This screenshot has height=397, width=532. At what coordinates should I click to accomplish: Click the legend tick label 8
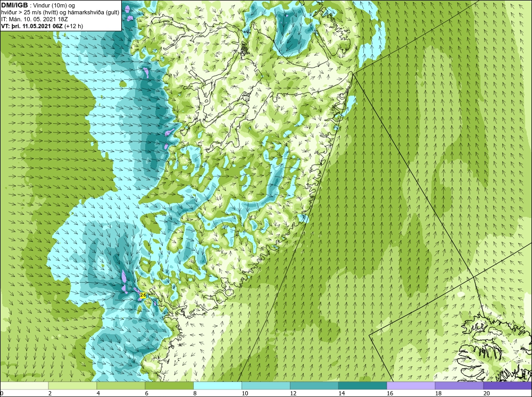coord(195,393)
